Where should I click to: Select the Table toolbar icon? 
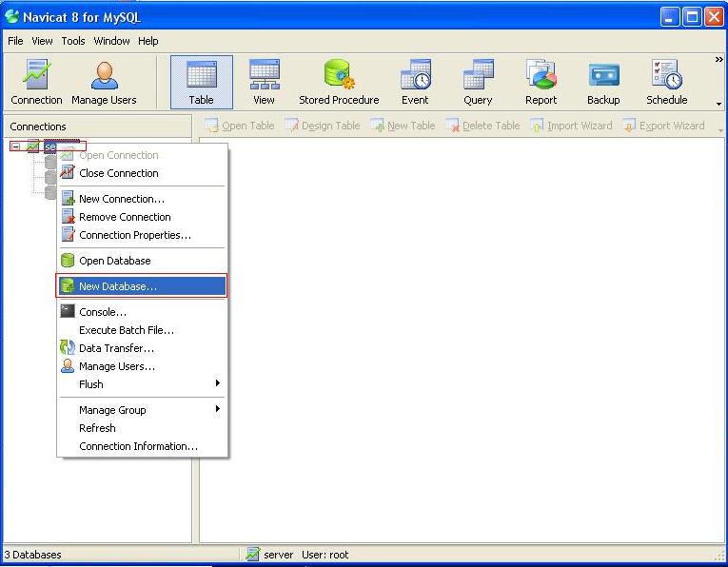[x=202, y=83]
